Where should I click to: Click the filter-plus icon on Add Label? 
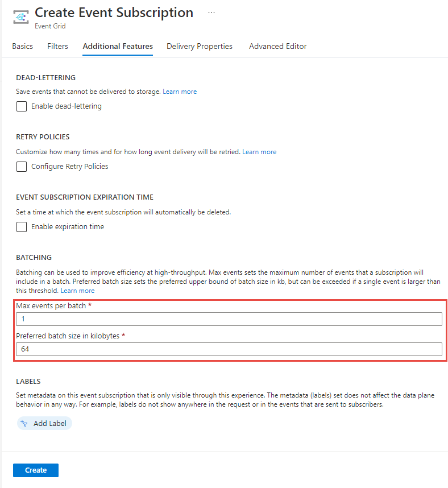click(24, 423)
